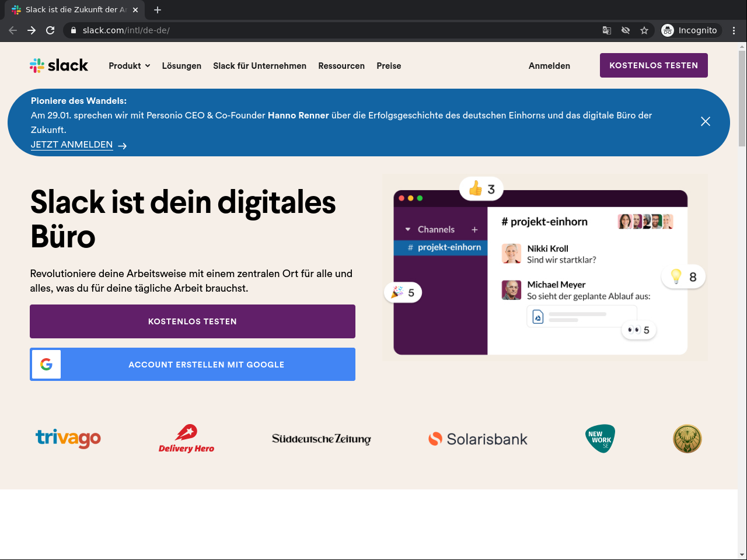This screenshot has height=560, width=747.
Task: Open the Chrome three-dot menu
Action: [x=734, y=30]
